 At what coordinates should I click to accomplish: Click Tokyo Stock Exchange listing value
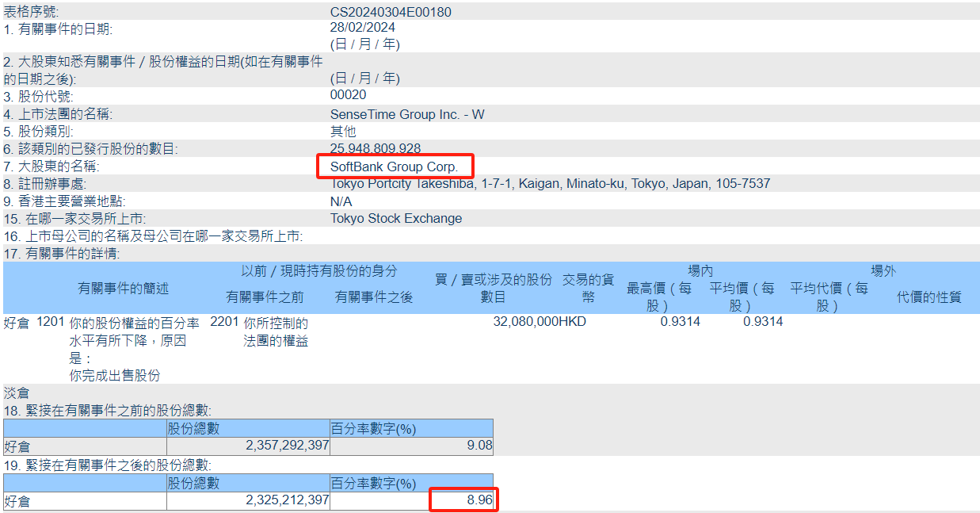396,219
